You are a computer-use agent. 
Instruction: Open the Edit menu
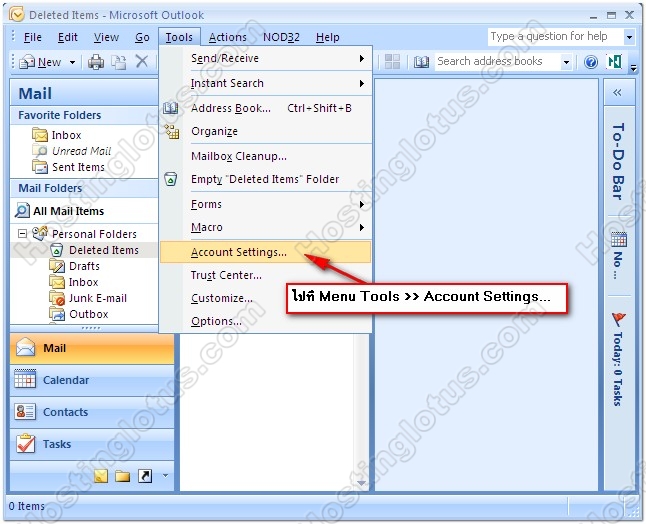click(x=68, y=37)
